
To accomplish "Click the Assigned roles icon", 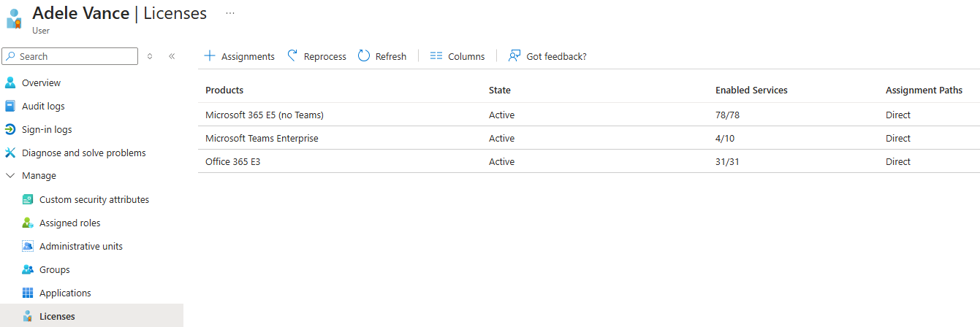I will (x=28, y=223).
